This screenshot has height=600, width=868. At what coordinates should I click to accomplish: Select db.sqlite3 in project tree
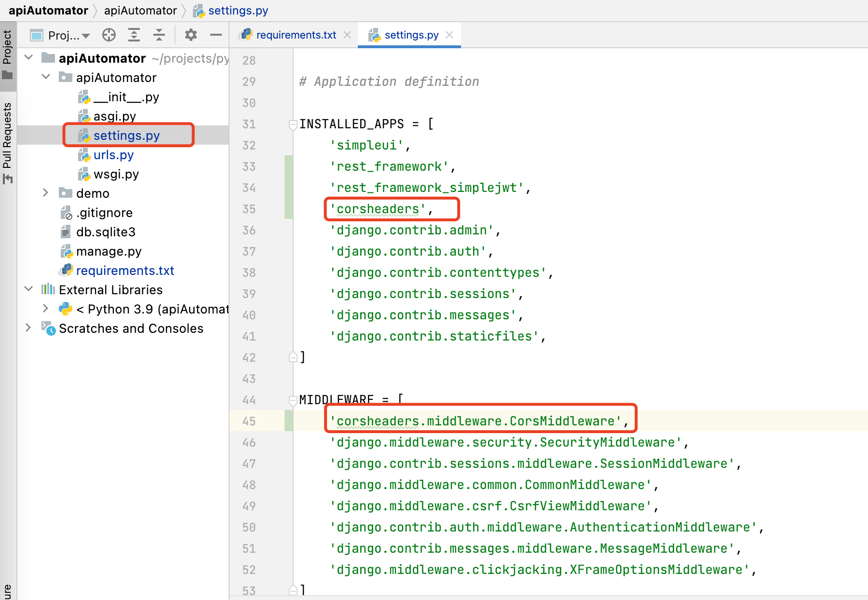(x=106, y=232)
